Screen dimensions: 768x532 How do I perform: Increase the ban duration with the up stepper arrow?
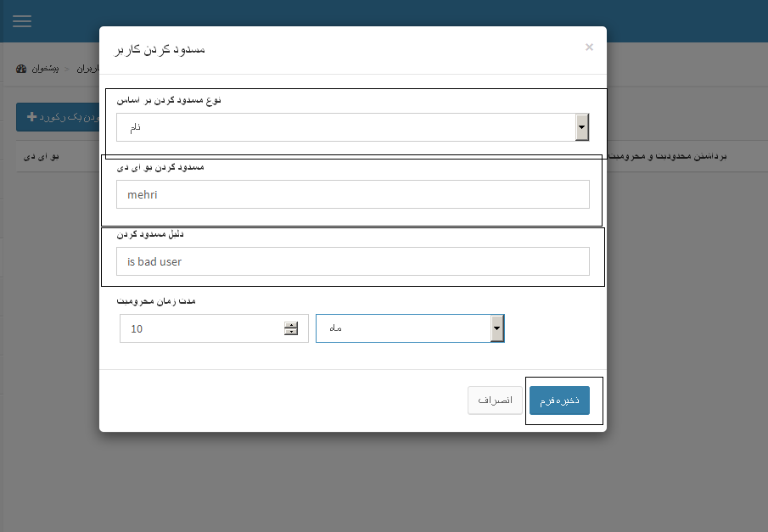point(291,325)
